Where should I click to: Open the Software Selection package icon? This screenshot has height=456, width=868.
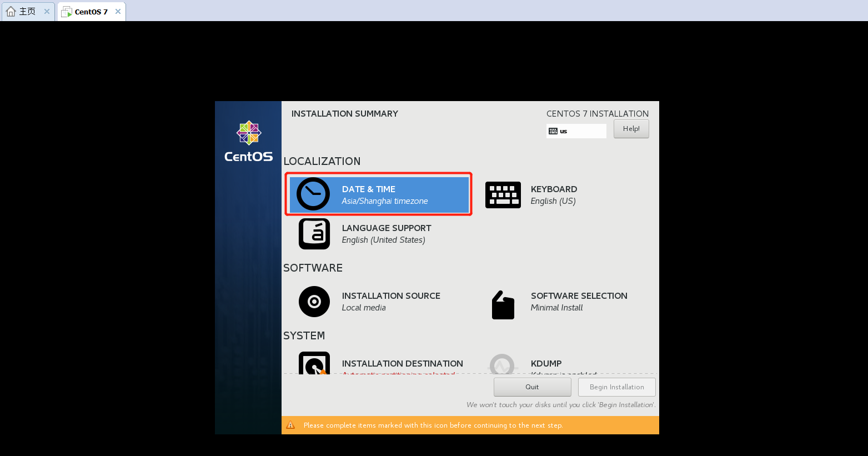pos(503,305)
